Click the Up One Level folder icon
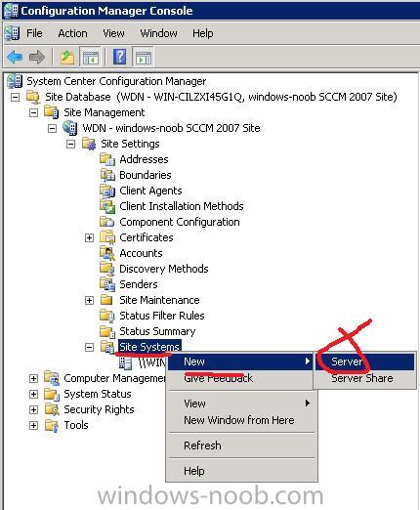The image size is (420, 510). pos(67,57)
